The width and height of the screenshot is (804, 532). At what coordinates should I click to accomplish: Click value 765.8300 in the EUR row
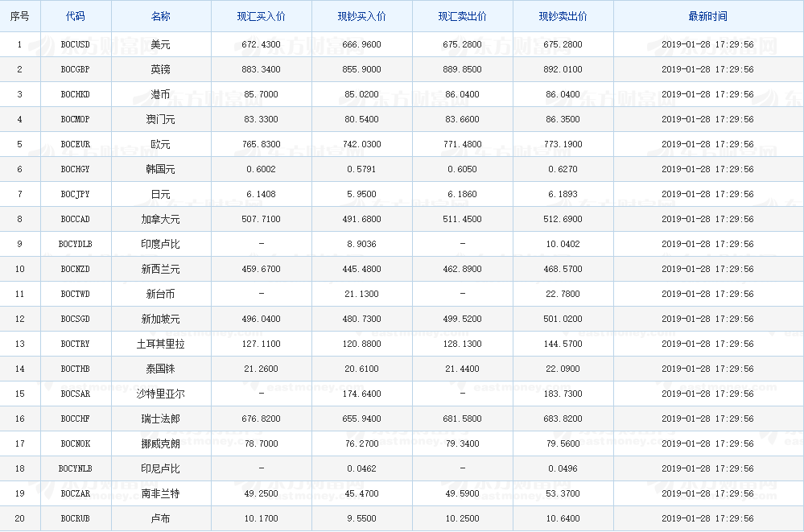point(261,144)
